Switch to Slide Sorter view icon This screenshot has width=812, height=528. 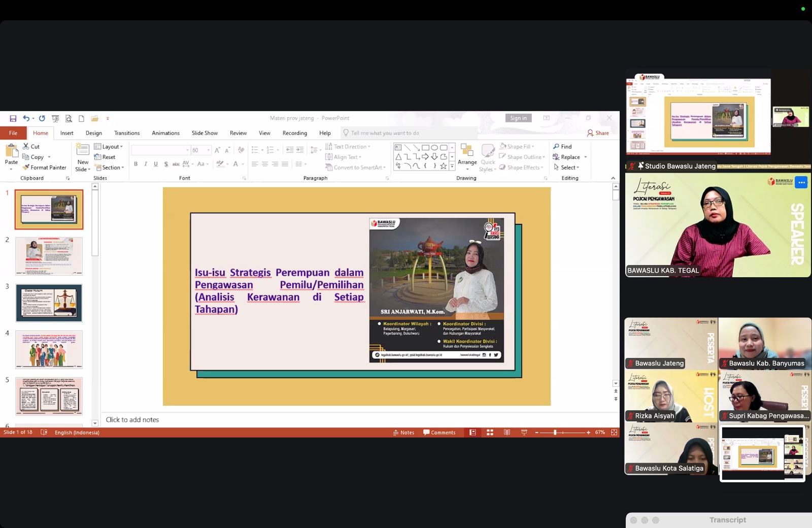[490, 433]
